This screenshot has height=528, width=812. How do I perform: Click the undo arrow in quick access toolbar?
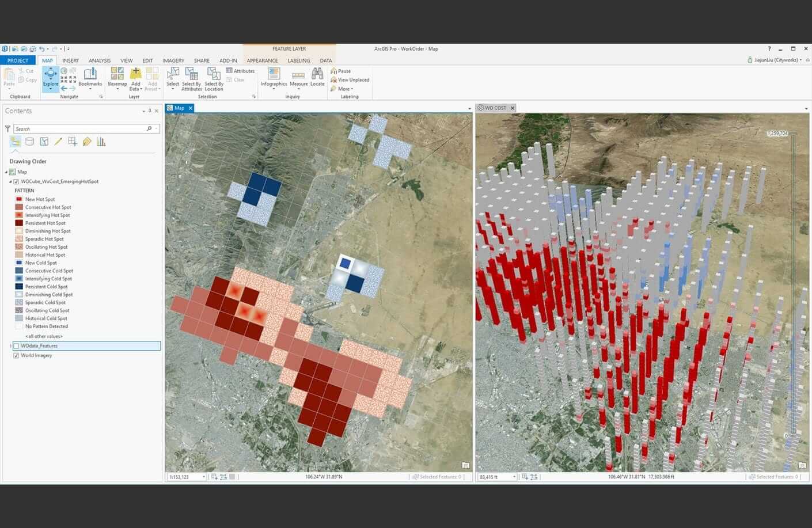42,49
